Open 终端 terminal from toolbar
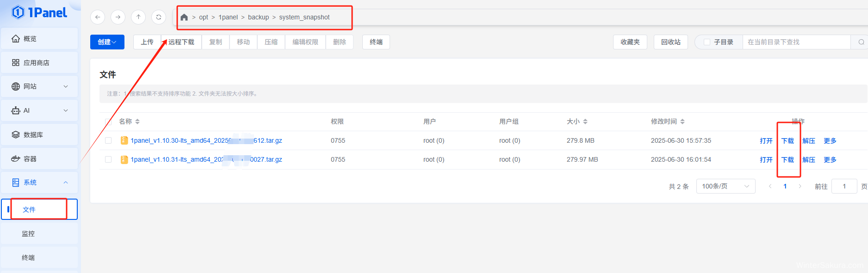Image resolution: width=868 pixels, height=273 pixels. (376, 42)
